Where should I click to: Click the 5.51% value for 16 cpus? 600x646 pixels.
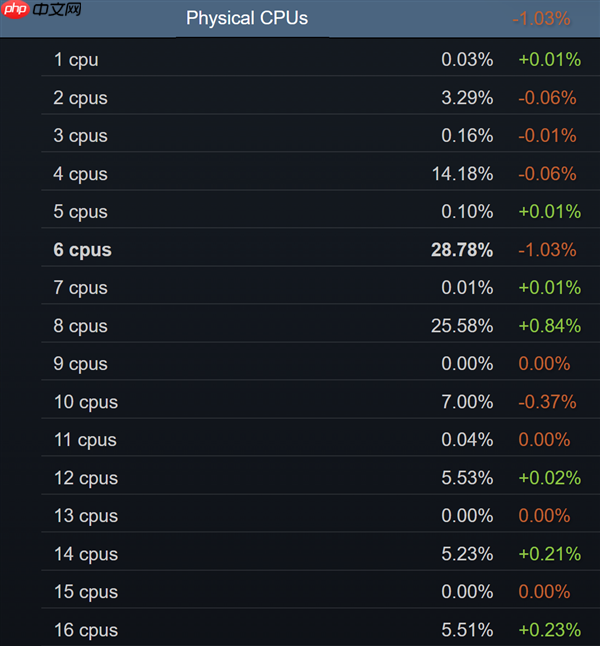pyautogui.click(x=467, y=630)
